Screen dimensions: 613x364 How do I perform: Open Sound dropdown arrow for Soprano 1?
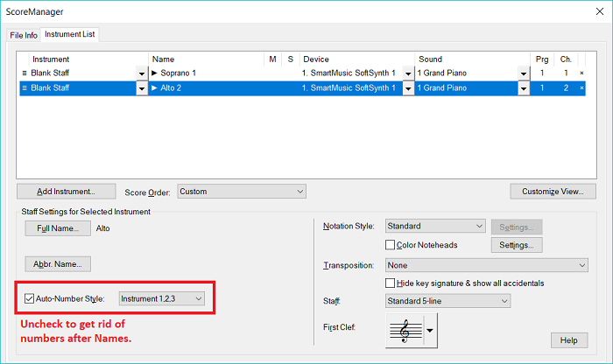524,73
